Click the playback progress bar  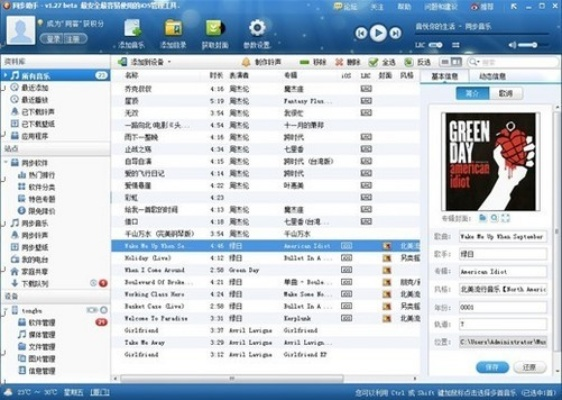pos(482,34)
